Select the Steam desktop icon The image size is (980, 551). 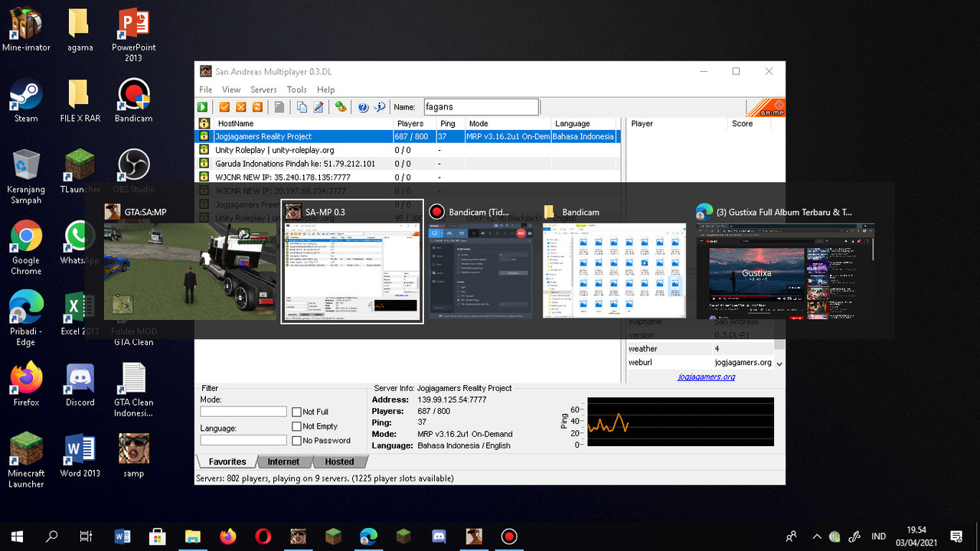pyautogui.click(x=26, y=101)
